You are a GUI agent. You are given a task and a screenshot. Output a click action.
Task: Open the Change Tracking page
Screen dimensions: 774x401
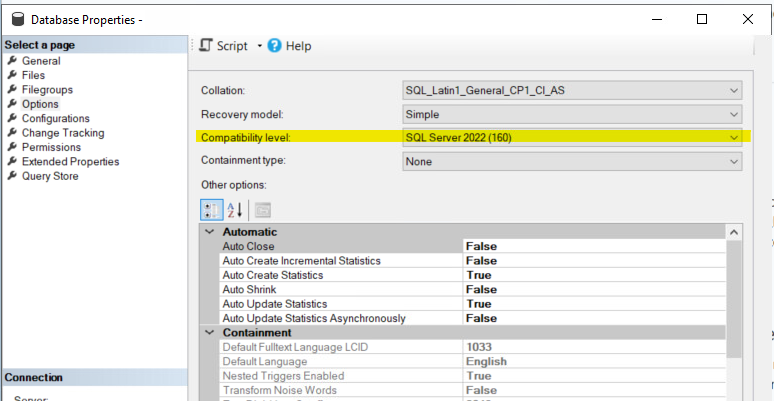click(x=63, y=133)
